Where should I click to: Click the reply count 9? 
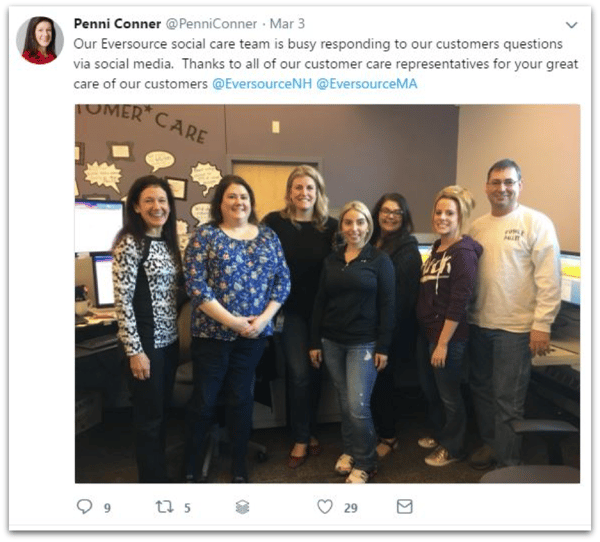click(108, 508)
